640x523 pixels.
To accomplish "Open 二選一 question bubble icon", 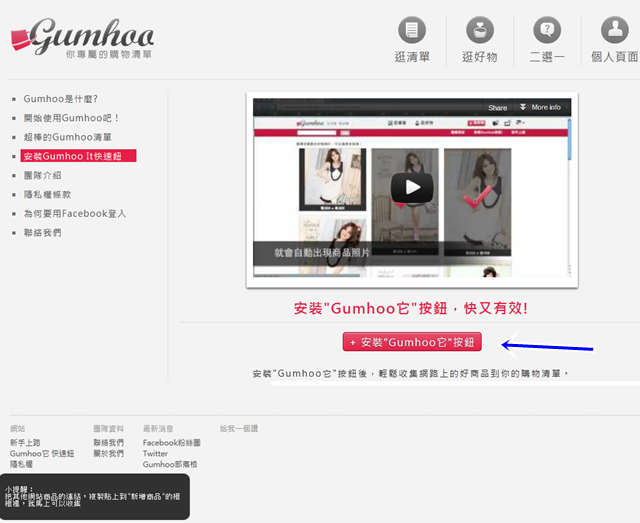I will [x=547, y=30].
